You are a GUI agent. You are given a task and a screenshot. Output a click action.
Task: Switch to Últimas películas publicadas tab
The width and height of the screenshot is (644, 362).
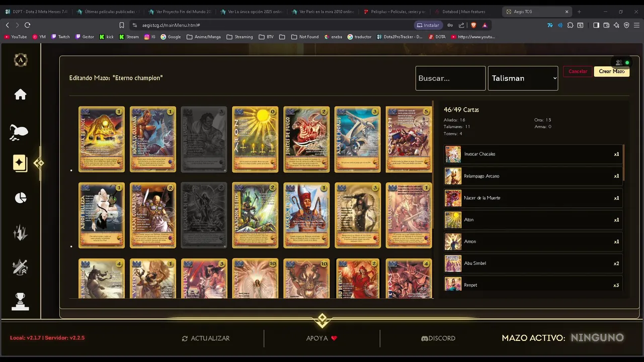pyautogui.click(x=108, y=12)
